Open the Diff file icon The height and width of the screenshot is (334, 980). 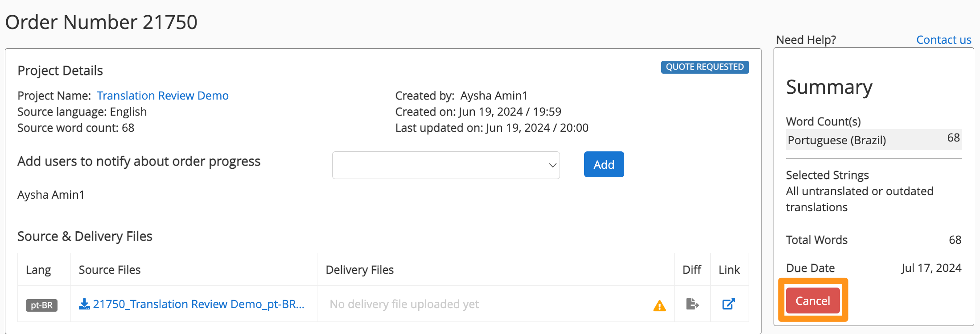point(692,304)
